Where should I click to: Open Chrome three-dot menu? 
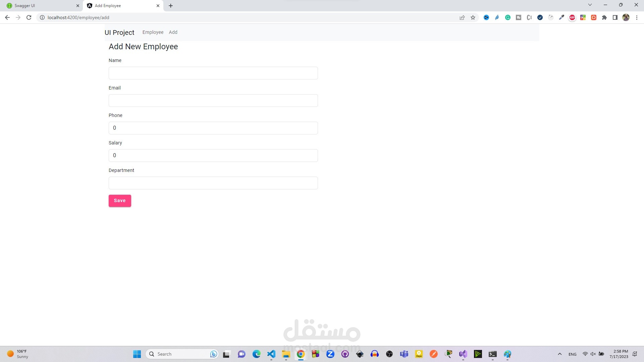[637, 17]
